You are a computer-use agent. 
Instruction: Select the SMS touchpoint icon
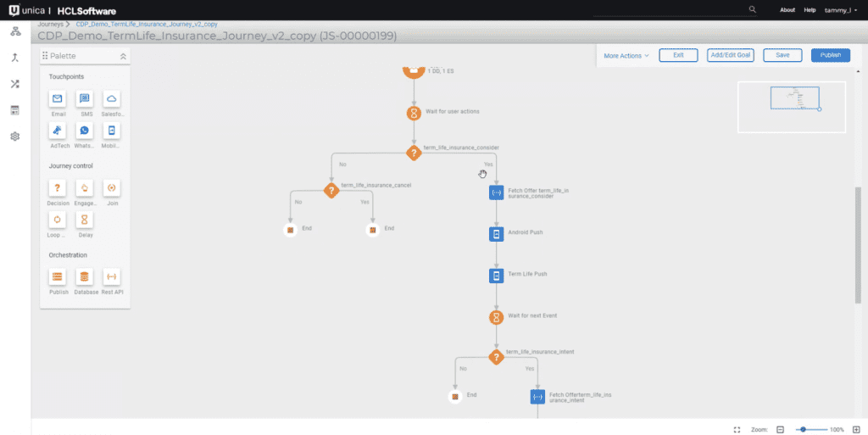84,99
